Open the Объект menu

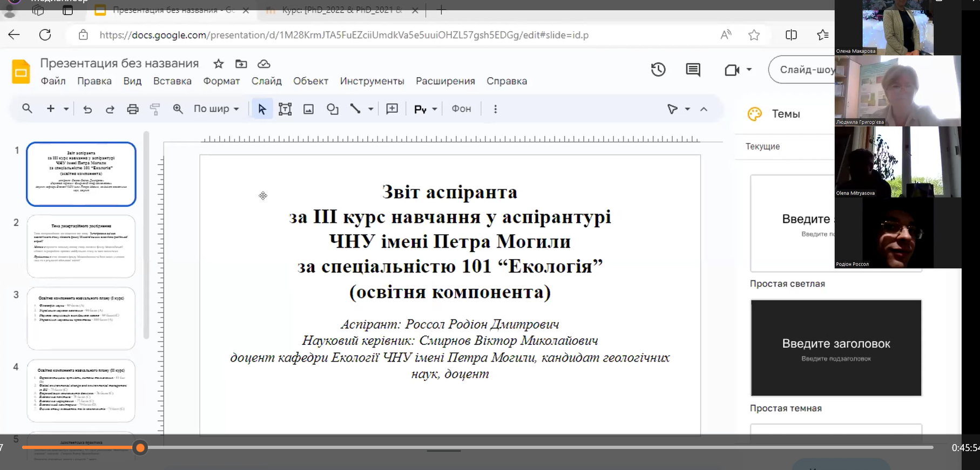(311, 81)
